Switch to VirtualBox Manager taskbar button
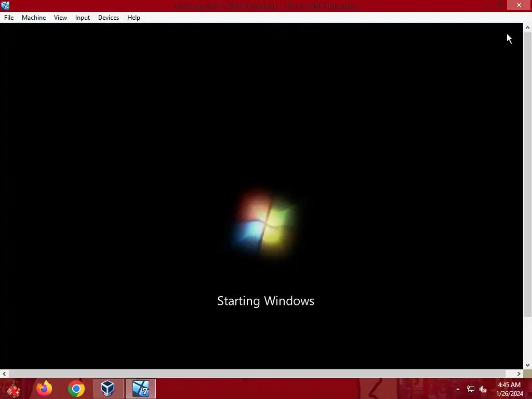The width and height of the screenshot is (532, 399). 108,389
